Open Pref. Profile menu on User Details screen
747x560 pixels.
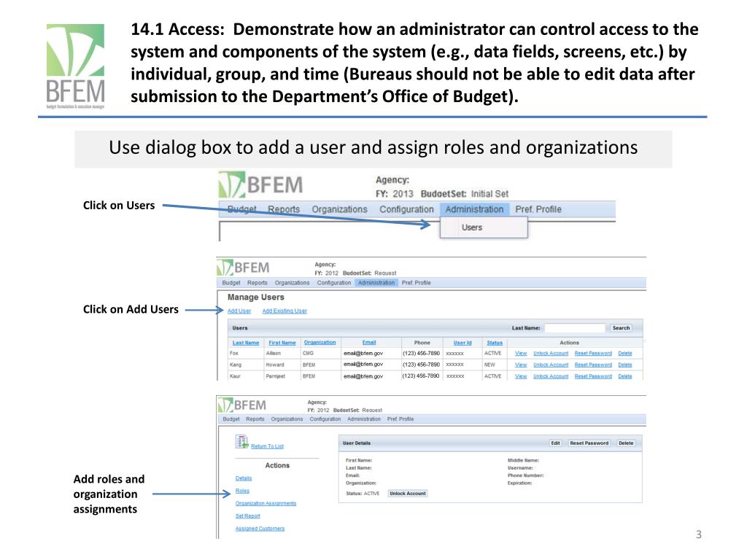pos(400,419)
